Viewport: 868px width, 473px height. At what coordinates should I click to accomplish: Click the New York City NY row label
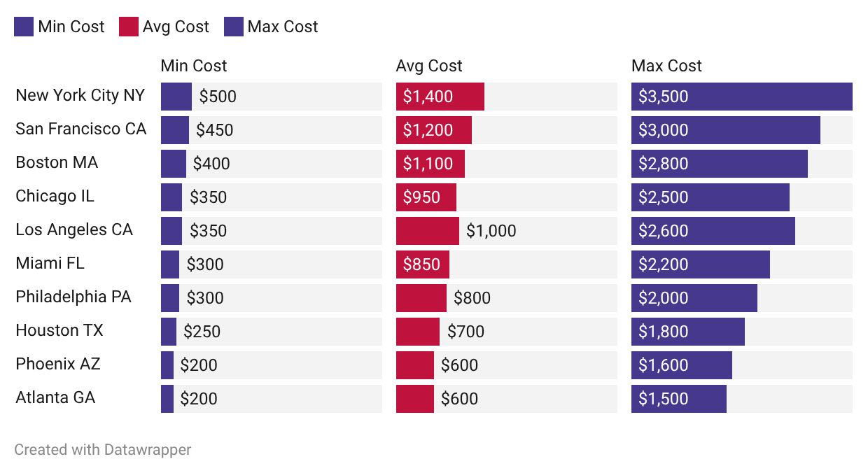[80, 95]
